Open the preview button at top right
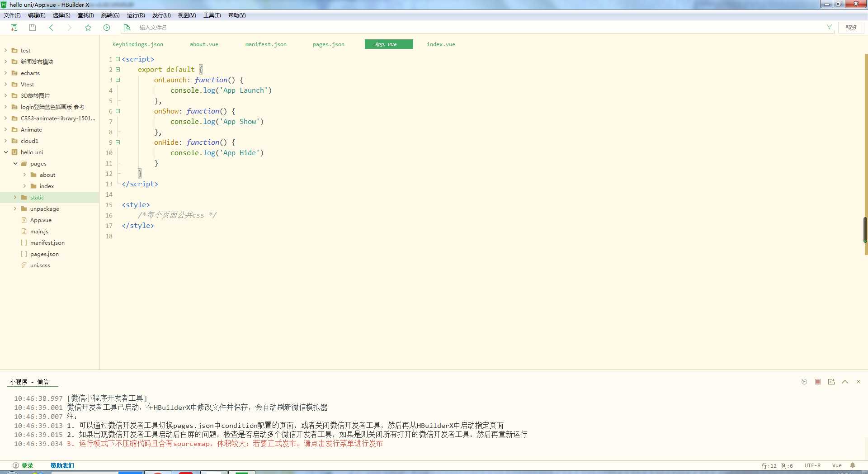The height and width of the screenshot is (474, 868). [x=851, y=28]
